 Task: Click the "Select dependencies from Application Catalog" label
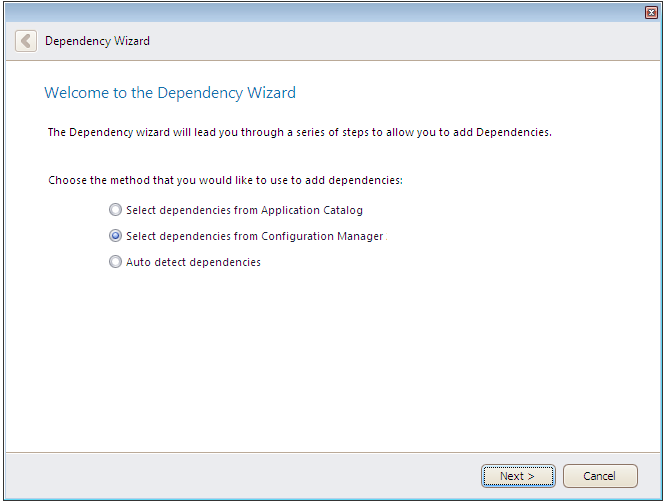244,211
